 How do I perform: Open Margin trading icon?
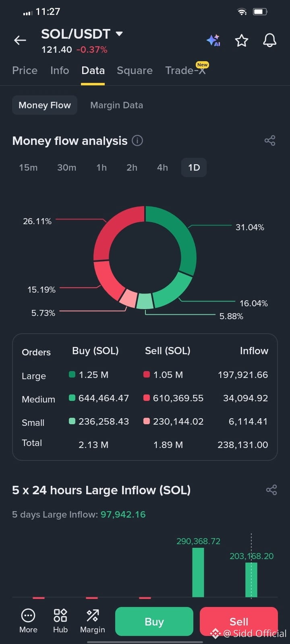pos(92,621)
